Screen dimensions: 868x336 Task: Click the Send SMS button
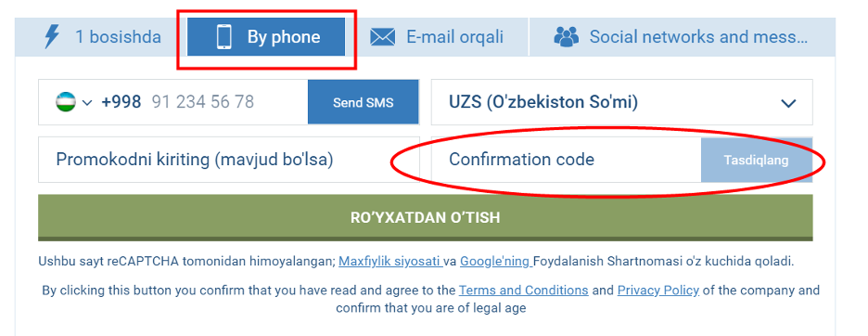pyautogui.click(x=364, y=102)
